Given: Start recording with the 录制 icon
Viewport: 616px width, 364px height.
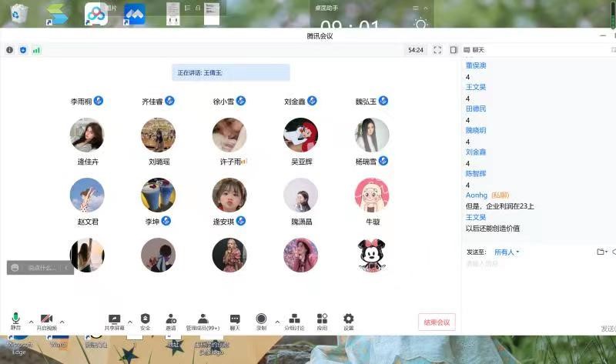Looking at the screenshot, I should click(261, 319).
